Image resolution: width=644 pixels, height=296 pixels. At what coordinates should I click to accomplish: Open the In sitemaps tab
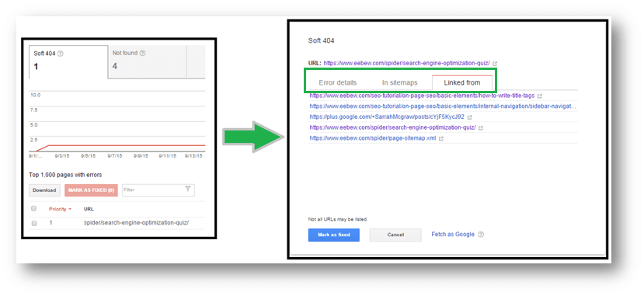point(399,82)
